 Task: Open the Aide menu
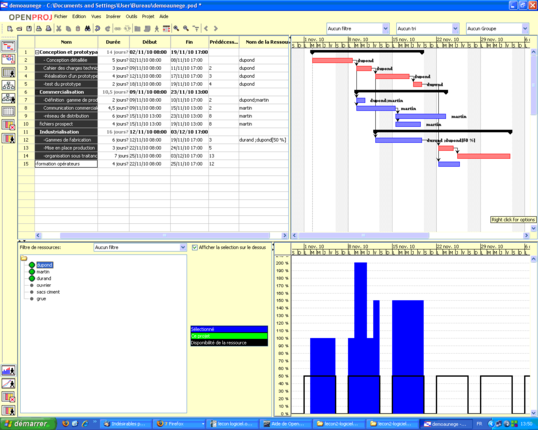point(164,16)
